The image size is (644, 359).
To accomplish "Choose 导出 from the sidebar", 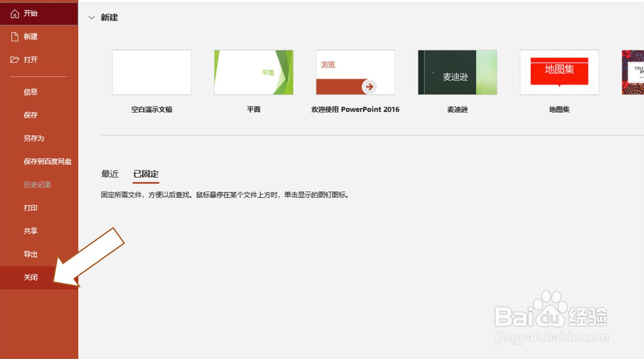I will click(x=31, y=254).
